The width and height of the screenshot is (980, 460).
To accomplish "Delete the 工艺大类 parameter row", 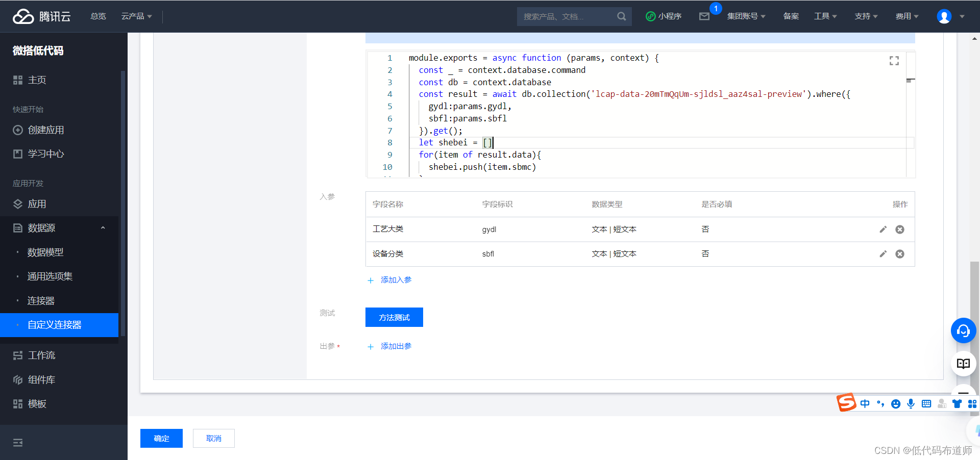I will (900, 229).
